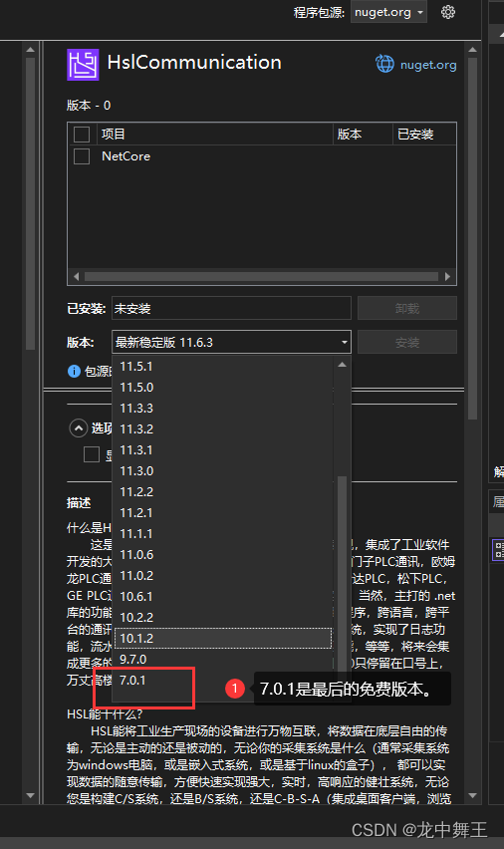Screen dimensions: 504x849
Task: Pick version 10.2.2
Action: pyautogui.click(x=223, y=617)
